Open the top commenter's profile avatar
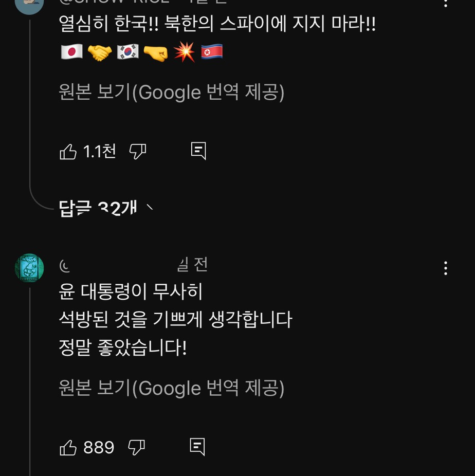Screen dimensions: 475x476 pyautogui.click(x=29, y=4)
